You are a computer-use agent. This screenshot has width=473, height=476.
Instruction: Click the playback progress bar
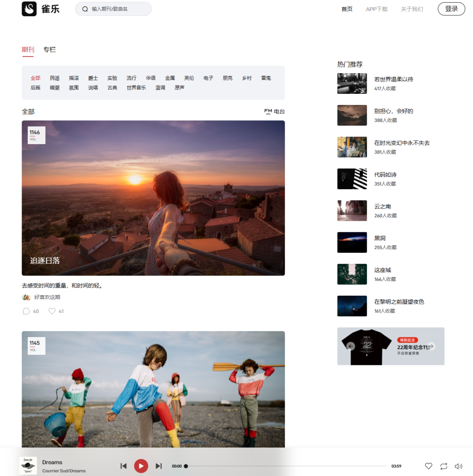287,466
